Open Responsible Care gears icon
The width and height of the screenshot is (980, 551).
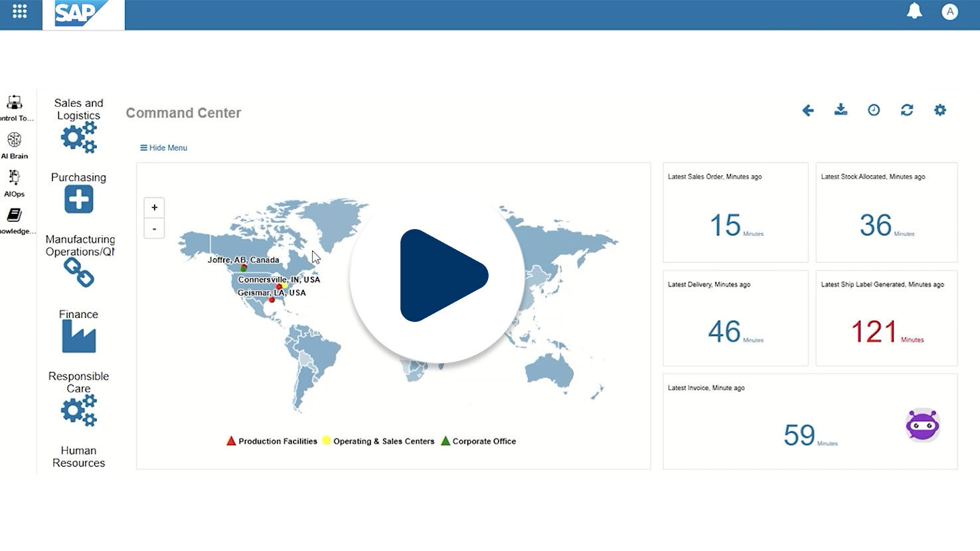[79, 410]
